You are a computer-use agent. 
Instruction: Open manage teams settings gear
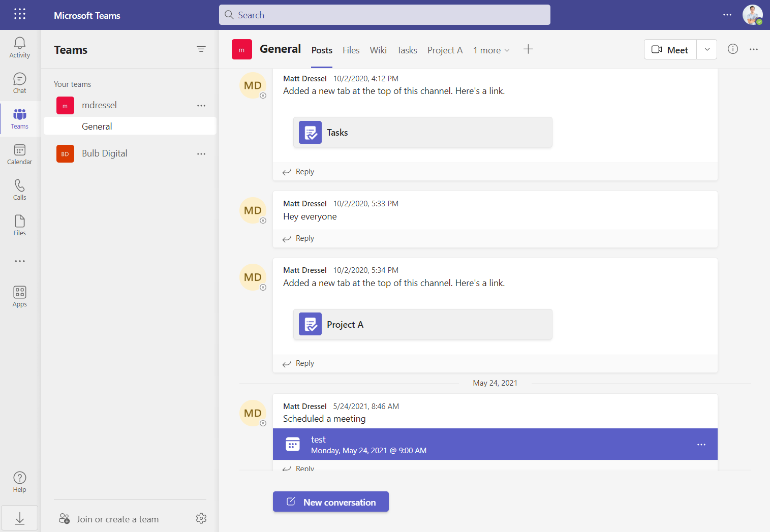point(201,518)
